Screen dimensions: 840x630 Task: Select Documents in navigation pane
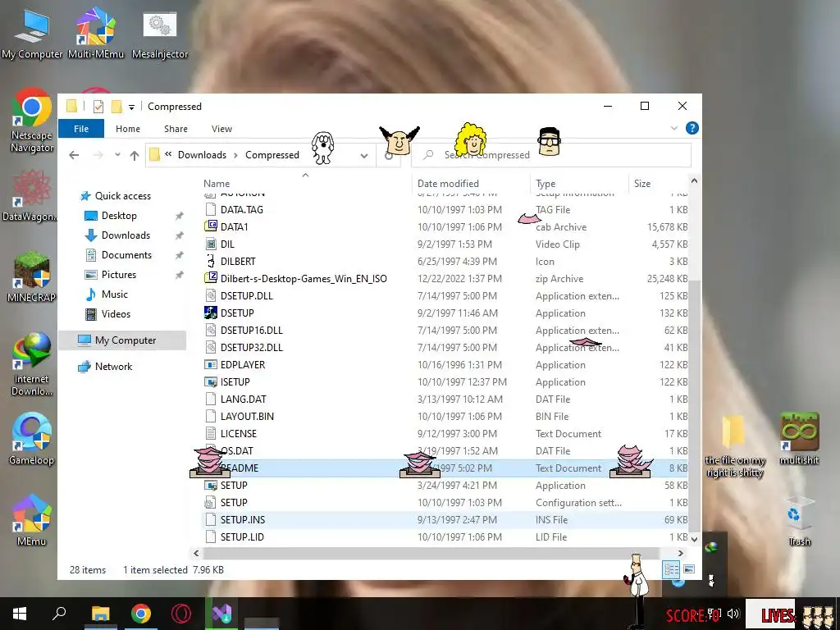tap(126, 255)
